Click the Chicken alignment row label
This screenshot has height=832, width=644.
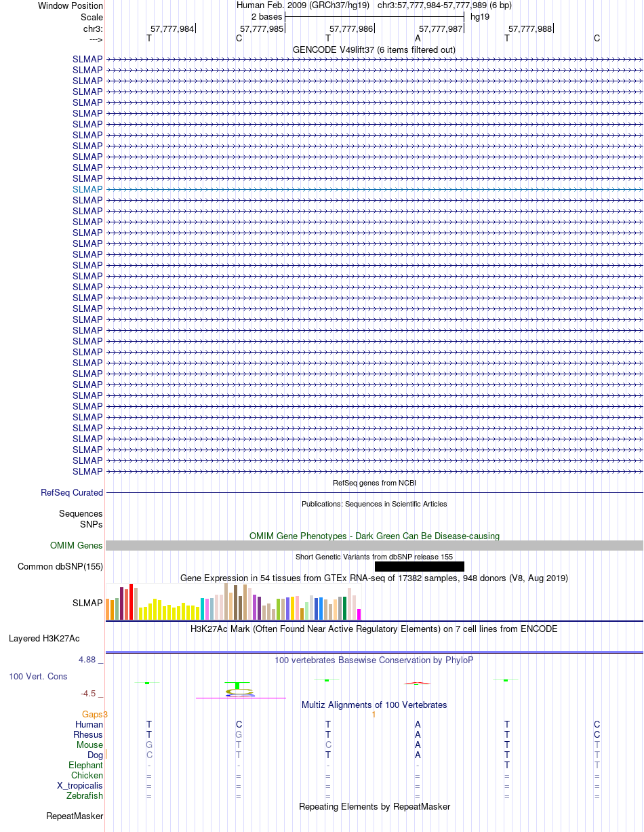(x=87, y=775)
